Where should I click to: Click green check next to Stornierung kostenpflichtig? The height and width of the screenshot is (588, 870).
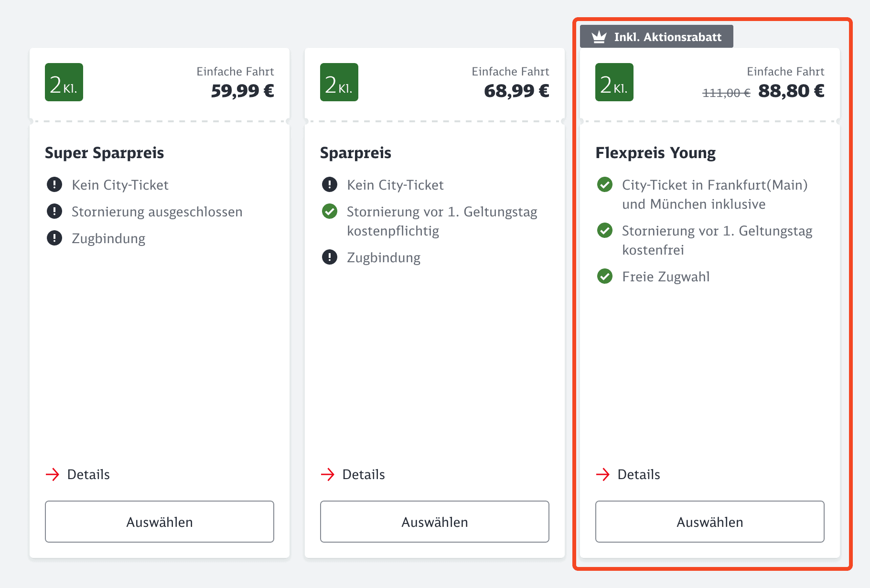click(330, 211)
